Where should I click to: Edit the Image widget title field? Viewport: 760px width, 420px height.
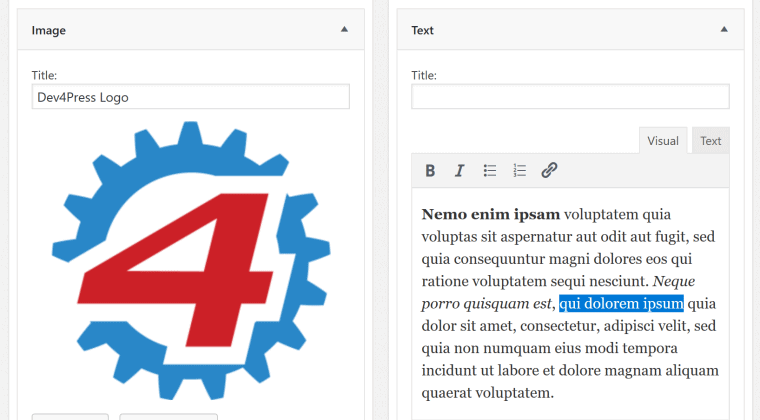click(190, 97)
